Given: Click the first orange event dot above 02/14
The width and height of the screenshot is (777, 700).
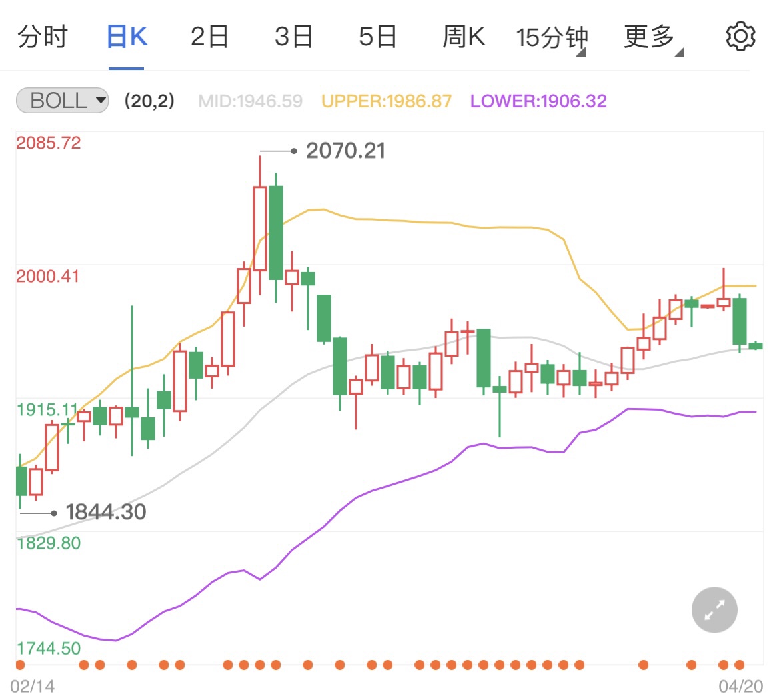Looking at the screenshot, I should tap(20, 665).
